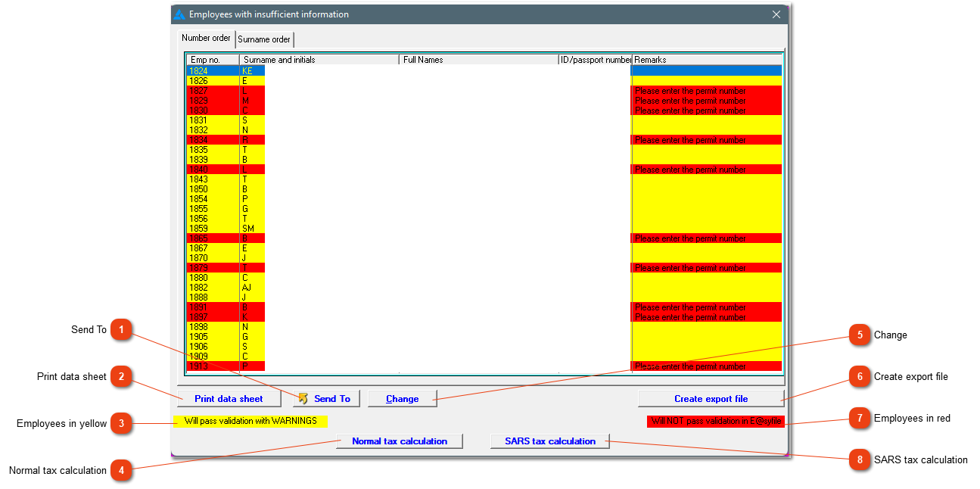The image size is (980, 489).
Task: Switch to the Surname order tab
Action: tap(264, 39)
